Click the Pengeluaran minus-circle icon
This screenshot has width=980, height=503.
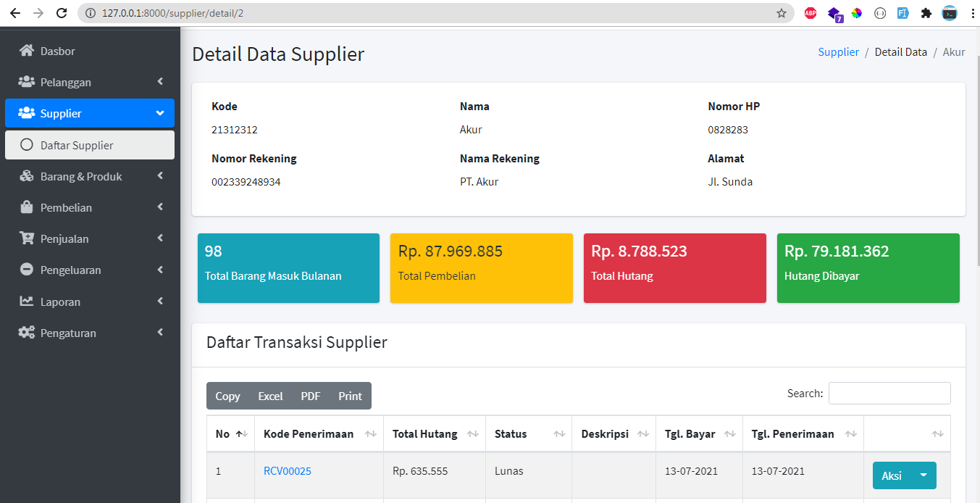click(27, 270)
